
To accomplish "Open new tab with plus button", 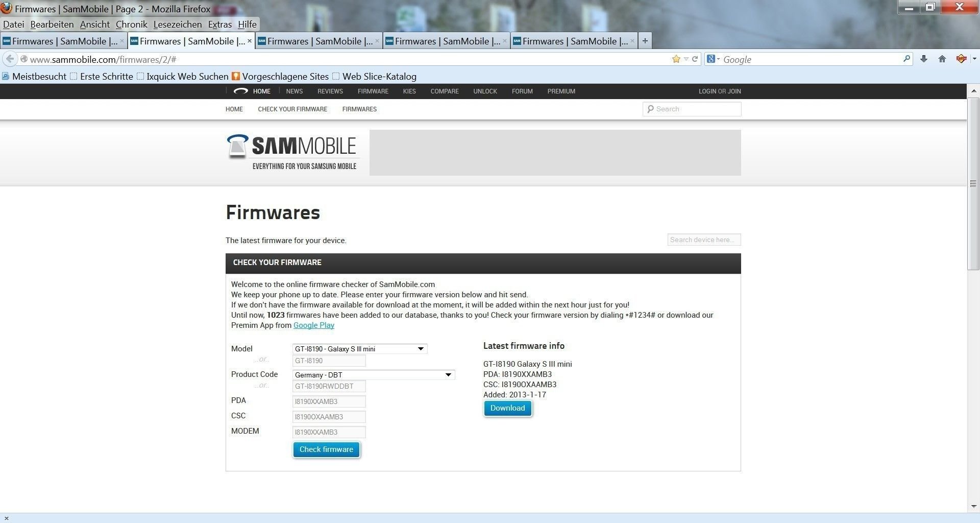I will click(645, 41).
